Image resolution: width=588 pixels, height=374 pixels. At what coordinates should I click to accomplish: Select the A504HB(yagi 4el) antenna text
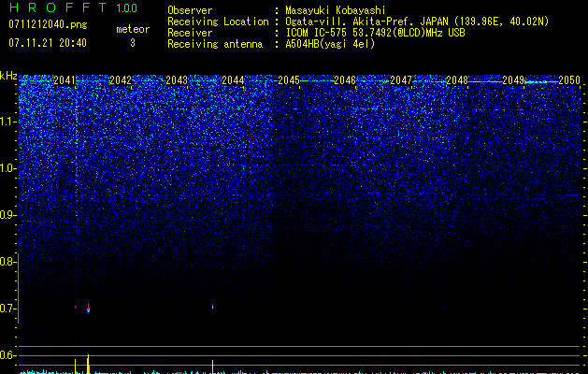330,44
